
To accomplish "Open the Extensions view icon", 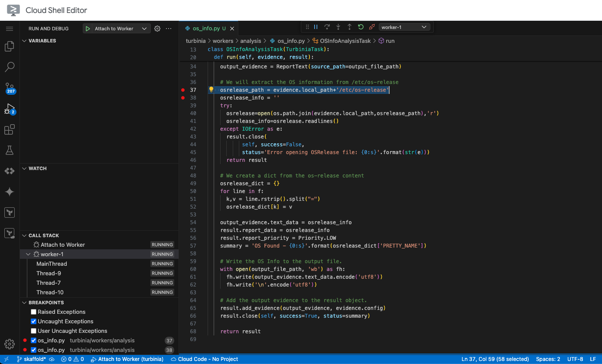I will [x=10, y=129].
